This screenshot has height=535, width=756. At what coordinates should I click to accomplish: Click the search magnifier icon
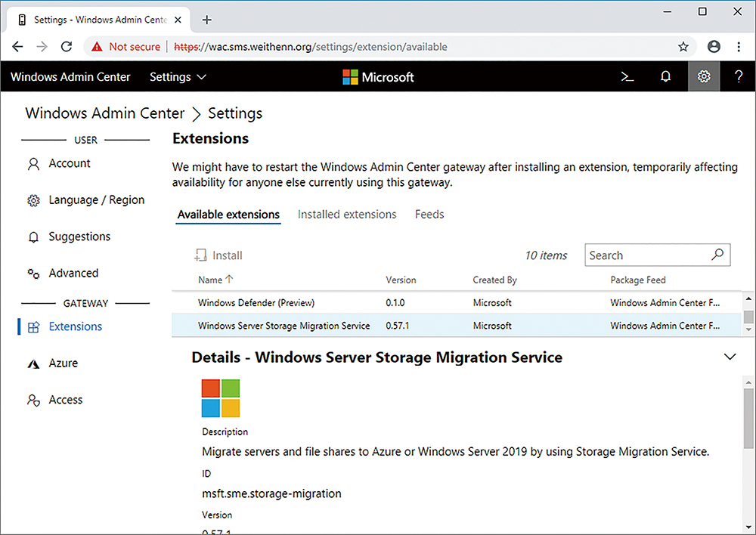pos(717,255)
